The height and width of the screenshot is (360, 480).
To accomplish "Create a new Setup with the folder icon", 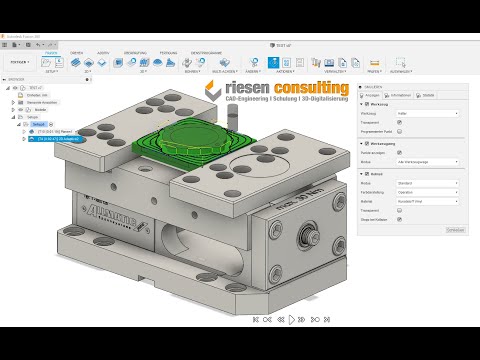I will 46,62.
